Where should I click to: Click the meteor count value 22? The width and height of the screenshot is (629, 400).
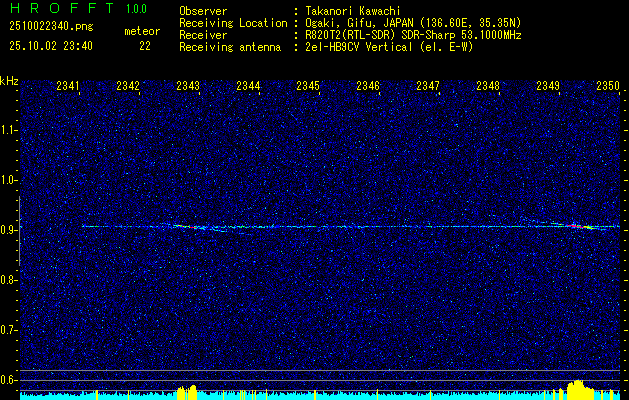[145, 46]
